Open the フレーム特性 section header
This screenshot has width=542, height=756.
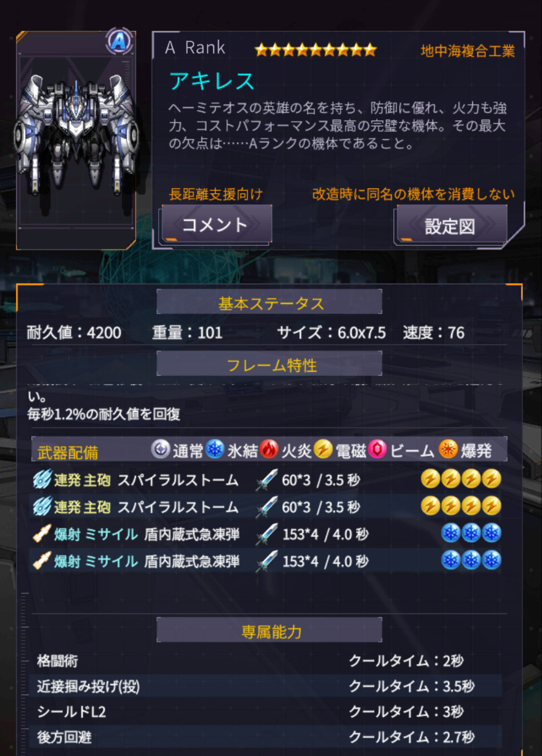[269, 365]
